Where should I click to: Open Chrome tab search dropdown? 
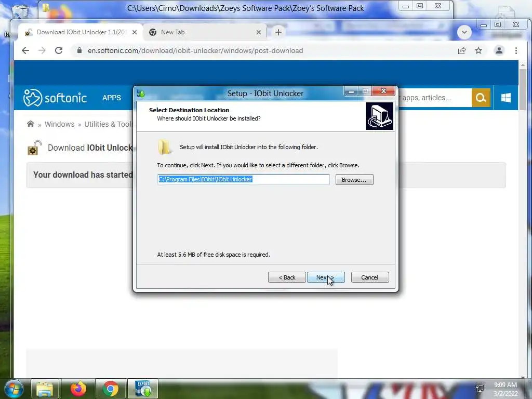[x=464, y=32]
